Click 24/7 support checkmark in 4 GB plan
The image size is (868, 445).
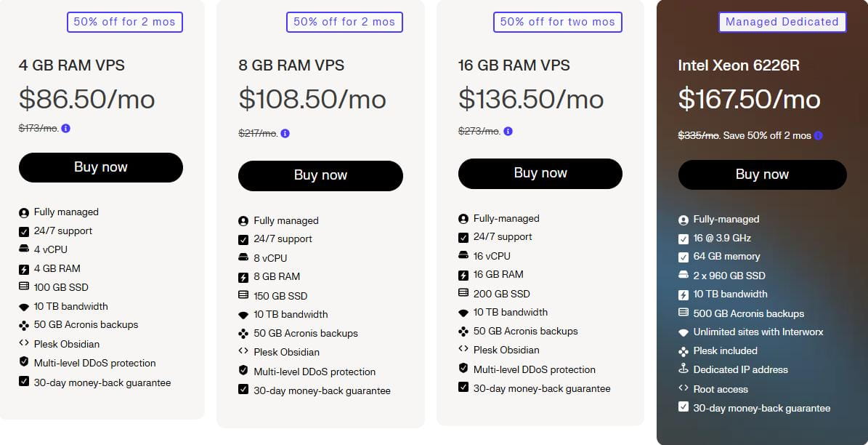24,231
